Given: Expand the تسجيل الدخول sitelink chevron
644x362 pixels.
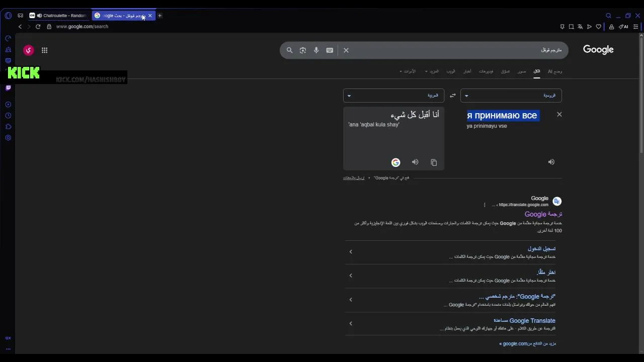Looking at the screenshot, I should pos(351,252).
